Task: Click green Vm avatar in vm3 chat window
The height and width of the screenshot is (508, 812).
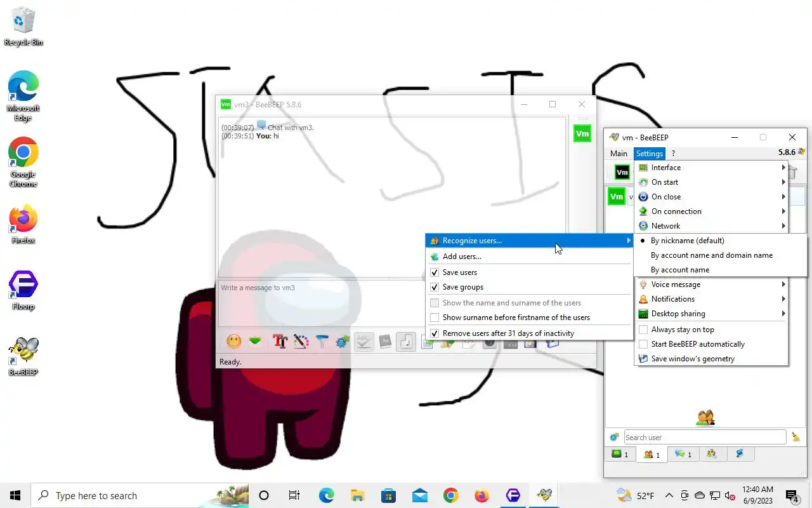Action: [582, 134]
